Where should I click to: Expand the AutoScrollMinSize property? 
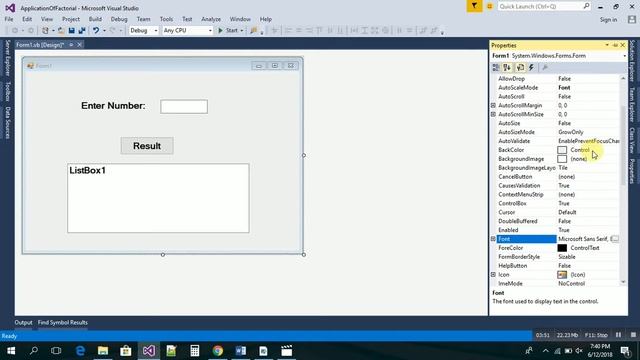tap(493, 114)
